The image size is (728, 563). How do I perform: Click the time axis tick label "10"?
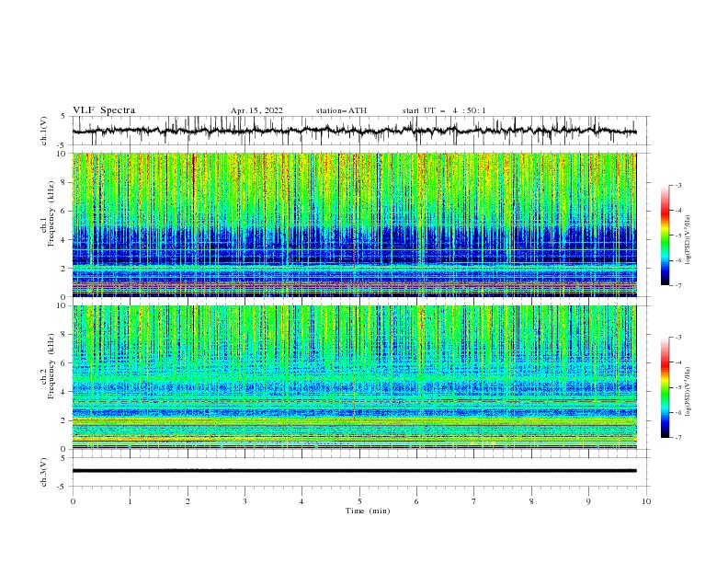(x=646, y=501)
